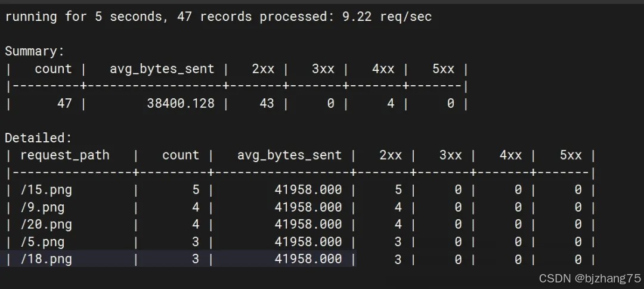644x289 pixels.
Task: Click the Detailed table's 3xx header
Action: (x=450, y=156)
